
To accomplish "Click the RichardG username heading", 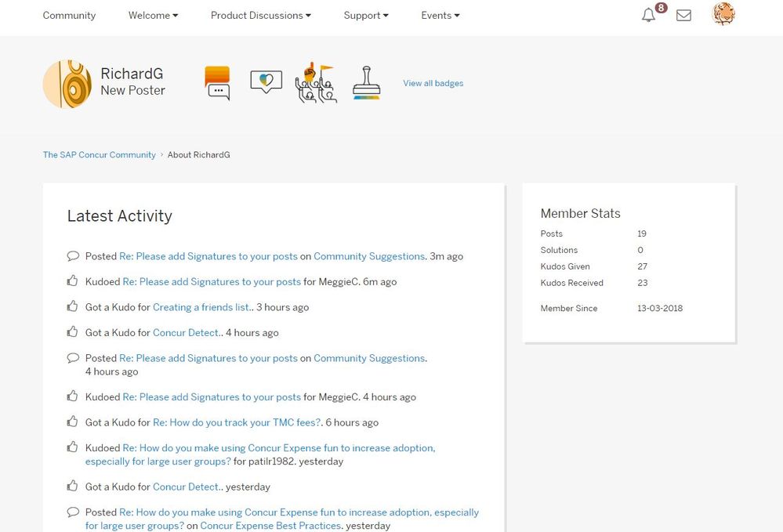I will [132, 74].
